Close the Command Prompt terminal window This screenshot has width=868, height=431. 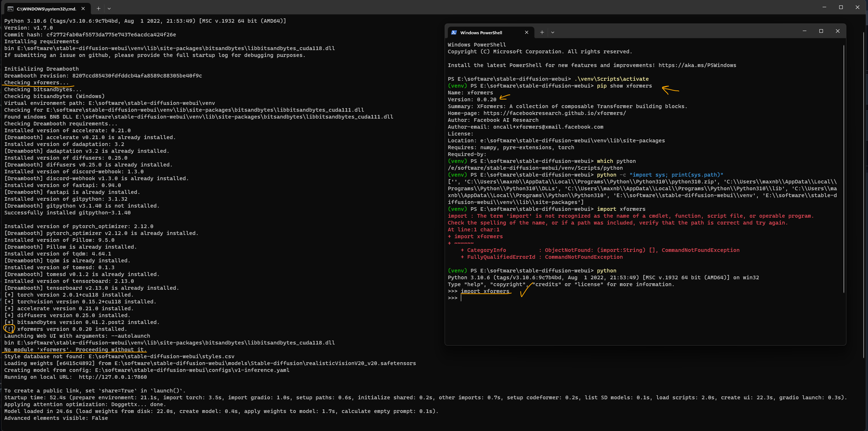tap(858, 7)
